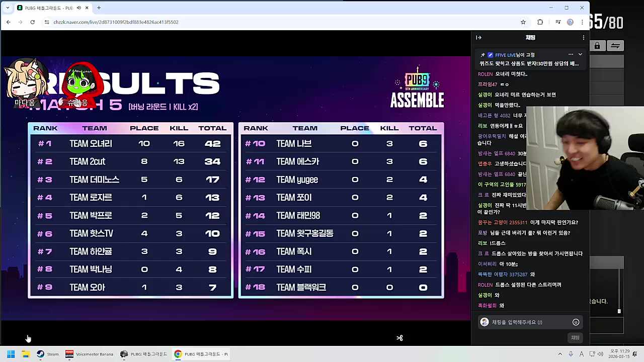This screenshot has width=644, height=362.
Task: Show hidden icons with the tray arrow
Action: pyautogui.click(x=560, y=353)
